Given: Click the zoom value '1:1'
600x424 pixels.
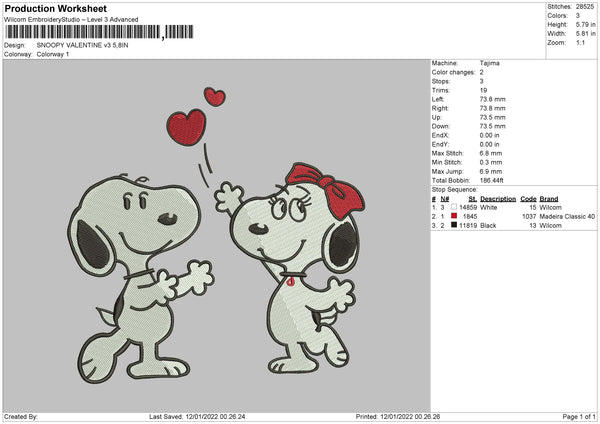Looking at the screenshot, I should 580,42.
